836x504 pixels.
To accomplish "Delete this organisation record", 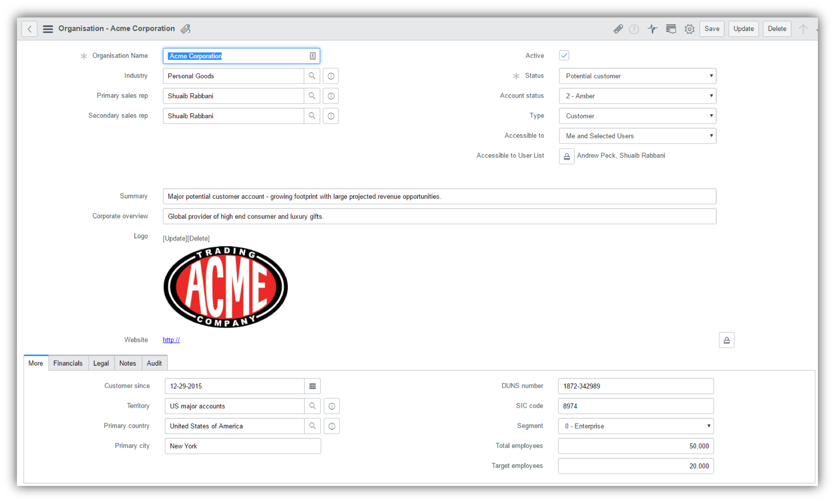I will 777,29.
